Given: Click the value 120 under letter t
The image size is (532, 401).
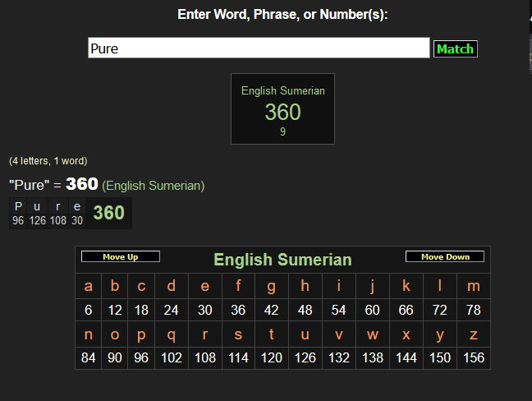Looking at the screenshot, I should click(270, 358).
